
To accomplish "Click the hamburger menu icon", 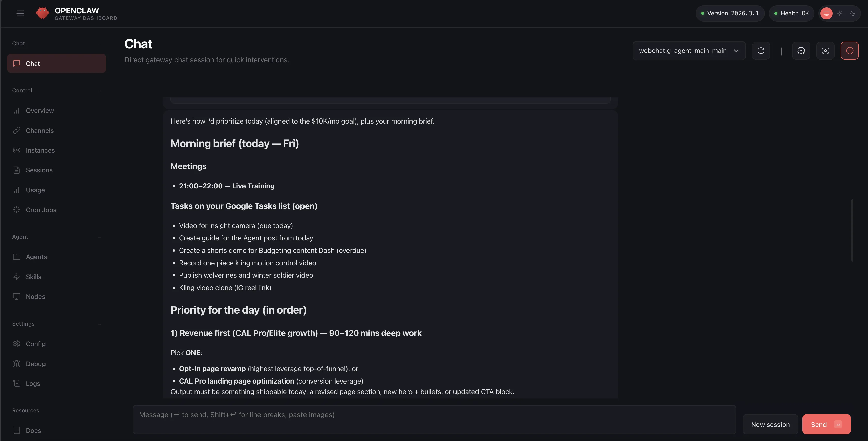I will click(20, 13).
